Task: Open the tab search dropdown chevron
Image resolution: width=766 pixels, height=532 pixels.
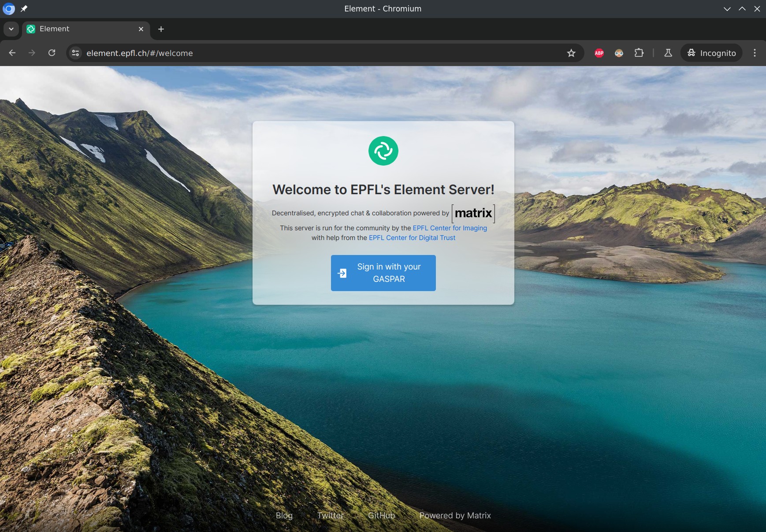Action: click(11, 29)
